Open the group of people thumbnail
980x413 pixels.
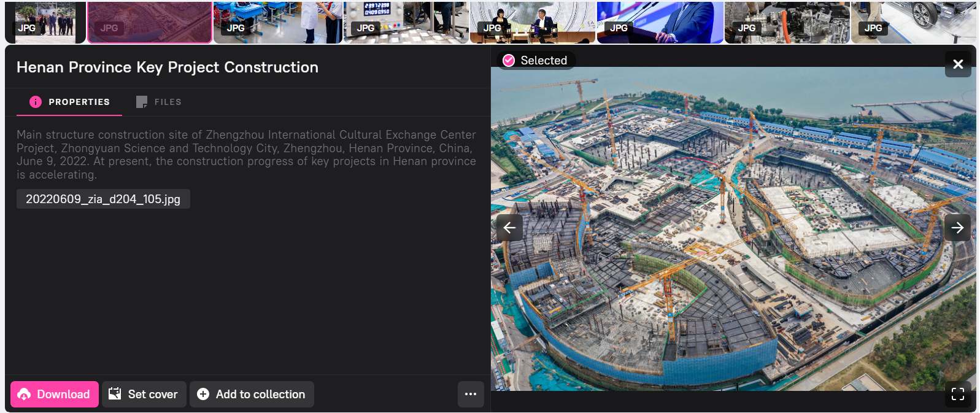[46, 22]
